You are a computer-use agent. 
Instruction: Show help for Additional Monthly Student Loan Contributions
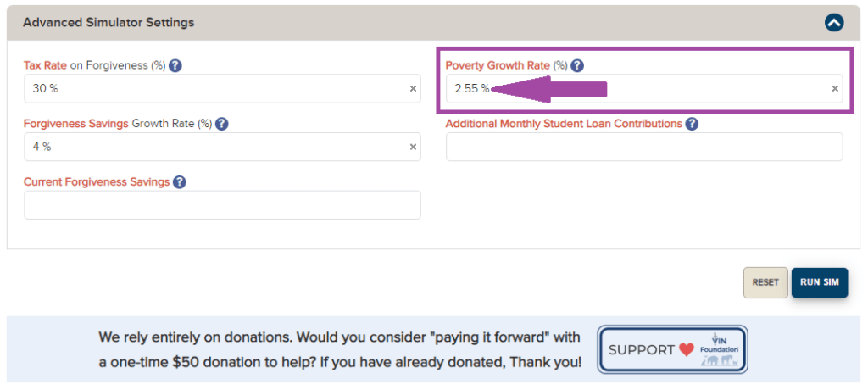pyautogui.click(x=692, y=124)
